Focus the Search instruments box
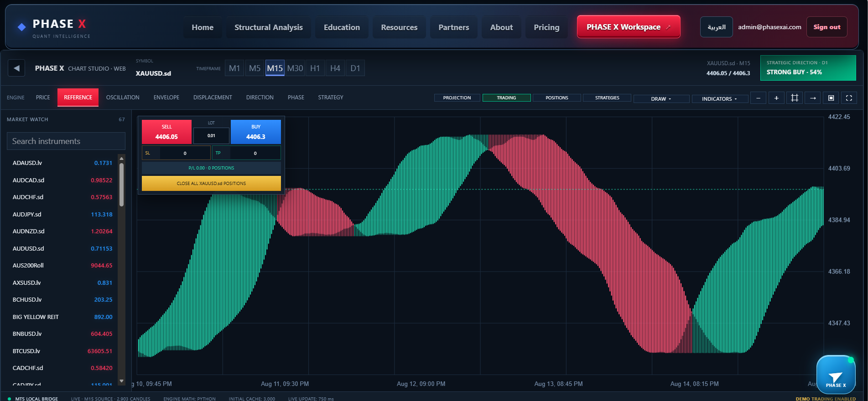Screen dimensions: 868x401 [x=66, y=141]
